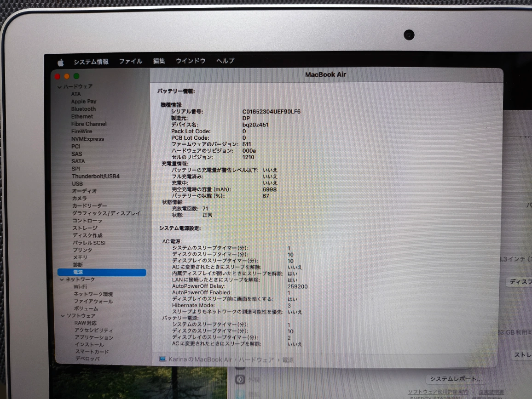Select ディスク作成 in the sidebar
Image resolution: width=532 pixels, height=399 pixels.
[87, 235]
